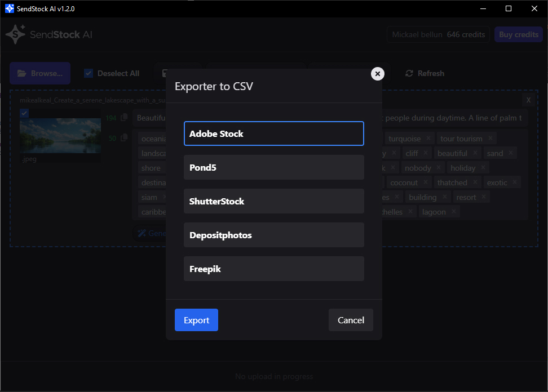Open Browse folder button

(40, 73)
